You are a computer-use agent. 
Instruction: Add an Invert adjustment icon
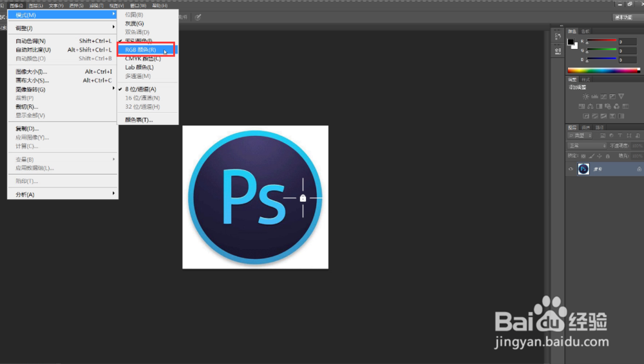[x=586, y=116]
